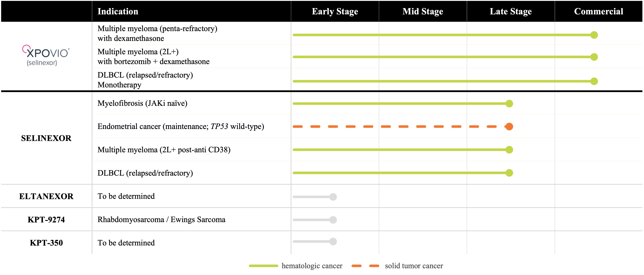Select the Commercial column header
This screenshot has height=275, width=644.
click(599, 11)
